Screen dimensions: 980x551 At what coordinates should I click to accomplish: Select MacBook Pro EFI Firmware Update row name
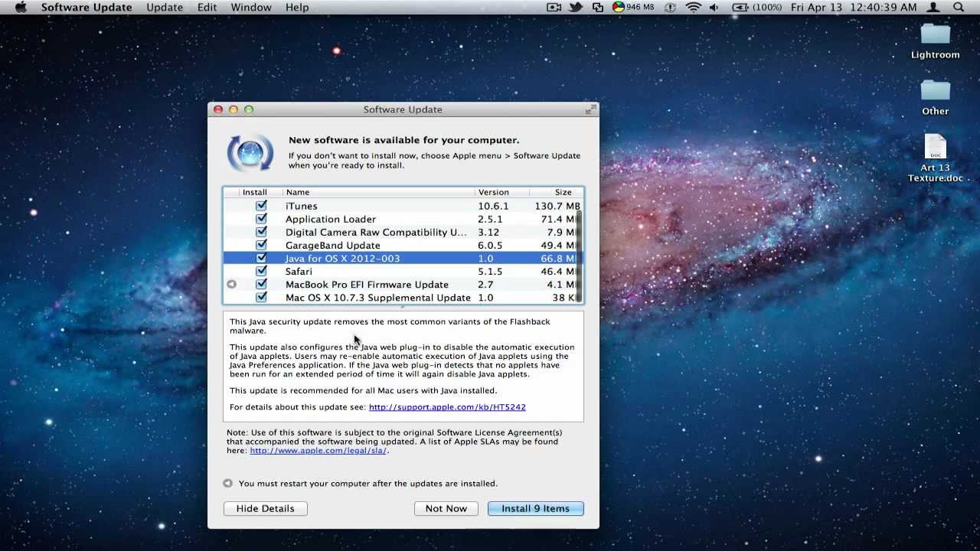click(367, 285)
